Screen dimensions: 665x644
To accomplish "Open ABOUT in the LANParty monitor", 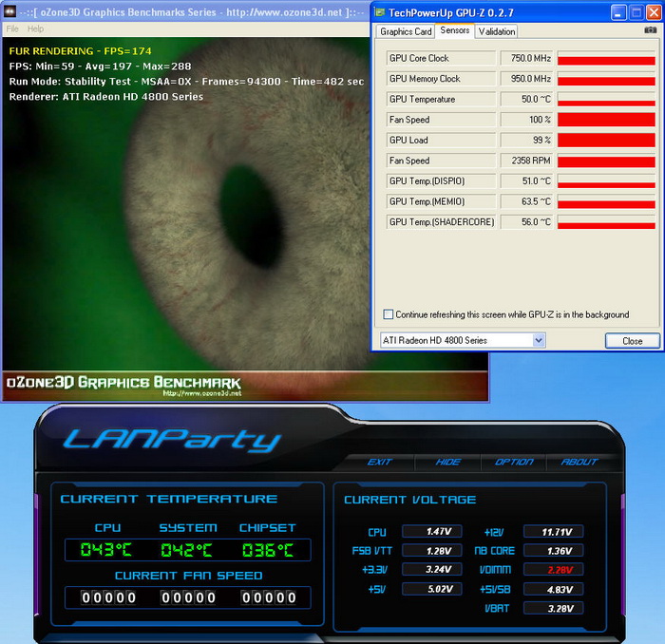I will (579, 462).
